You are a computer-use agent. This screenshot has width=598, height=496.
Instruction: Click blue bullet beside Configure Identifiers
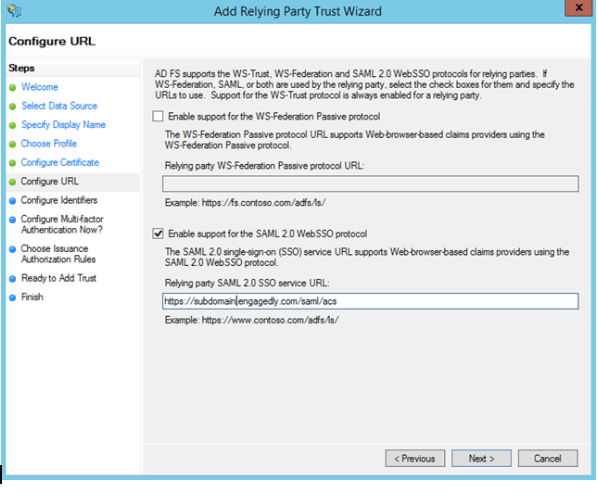[x=13, y=201]
